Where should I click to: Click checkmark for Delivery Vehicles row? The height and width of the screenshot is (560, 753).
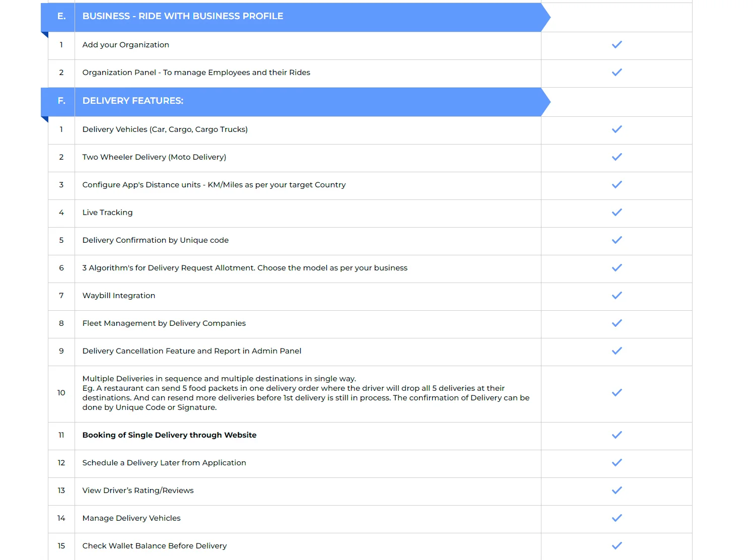(617, 129)
